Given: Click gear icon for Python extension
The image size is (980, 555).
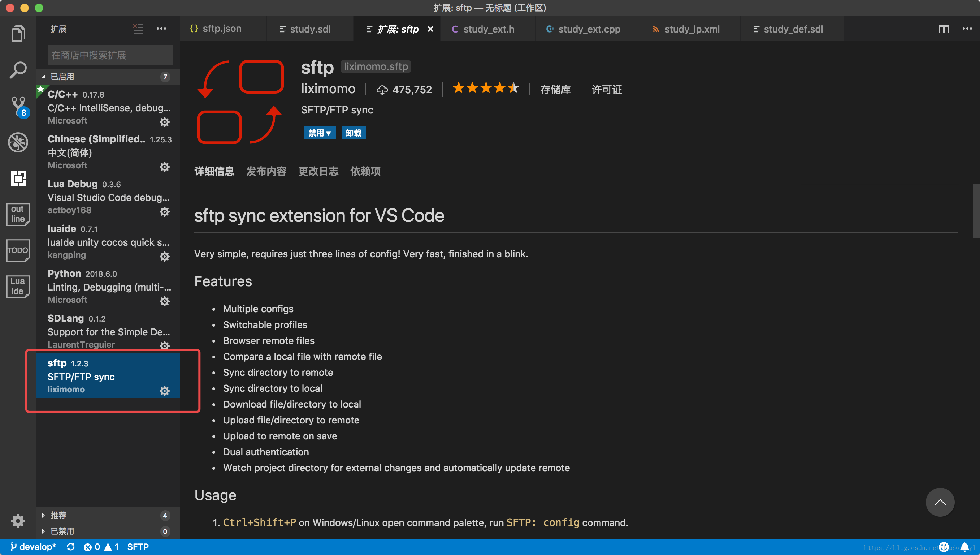Looking at the screenshot, I should [164, 301].
